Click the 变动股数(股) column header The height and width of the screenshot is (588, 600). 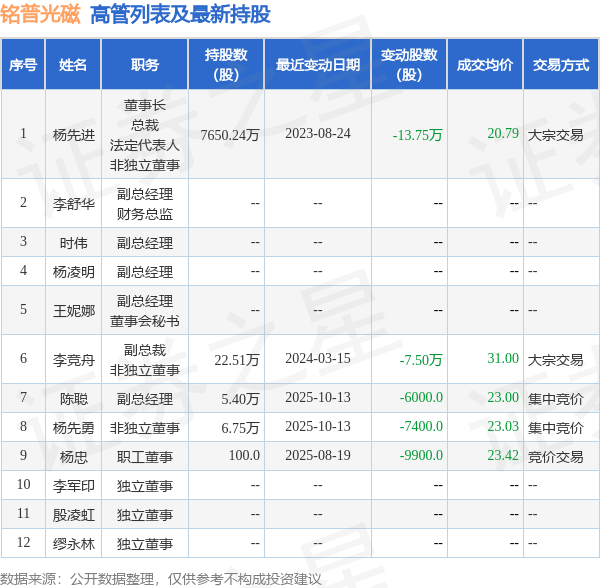pos(409,65)
